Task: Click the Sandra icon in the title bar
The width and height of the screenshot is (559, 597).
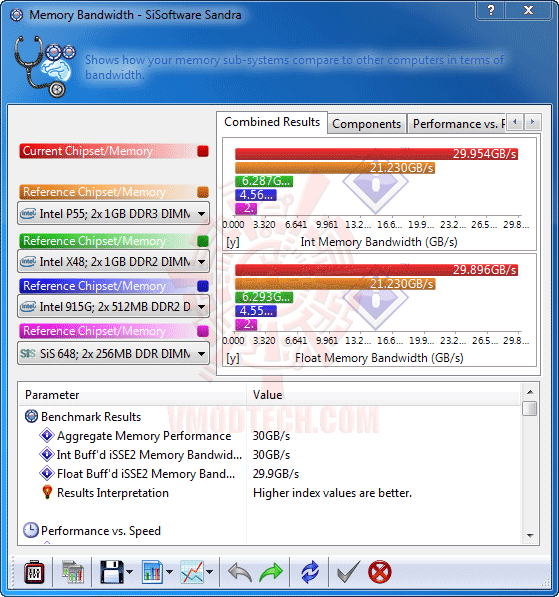Action: click(16, 15)
